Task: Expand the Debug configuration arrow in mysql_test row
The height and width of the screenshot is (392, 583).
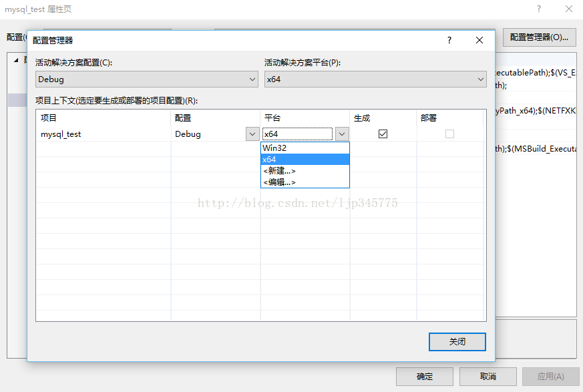Action: coord(252,134)
